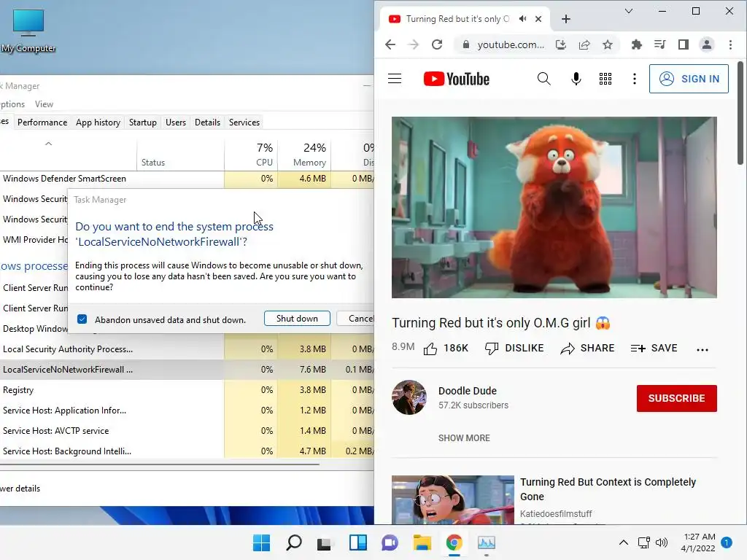Open the Services tab
The height and width of the screenshot is (560, 747).
pos(244,122)
